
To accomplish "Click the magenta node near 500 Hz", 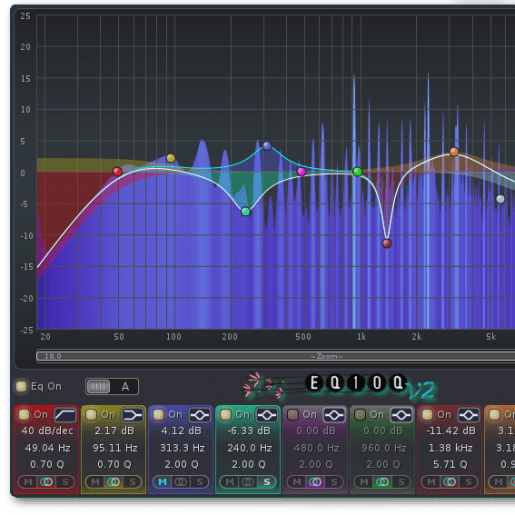I will coord(301,172).
